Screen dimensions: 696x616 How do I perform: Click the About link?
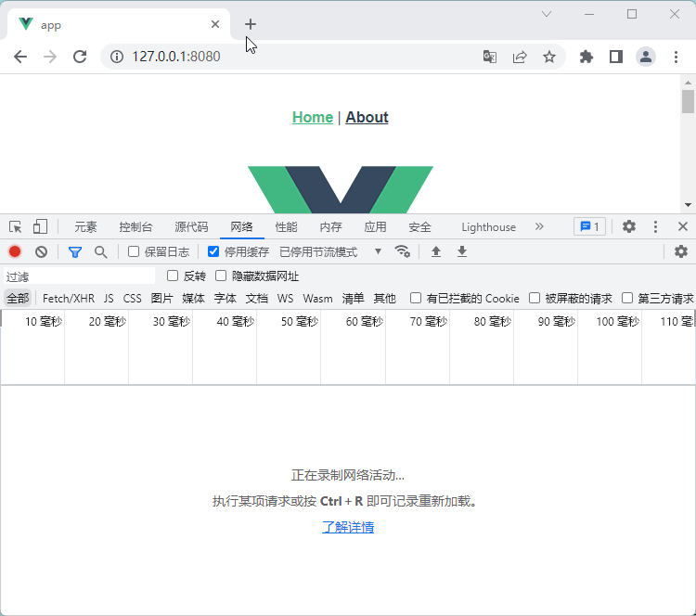(367, 117)
